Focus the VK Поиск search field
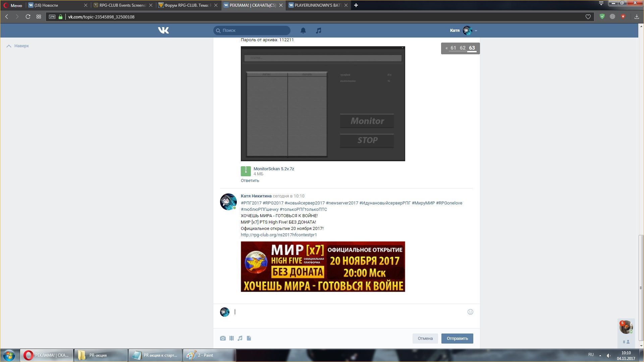The image size is (644, 362). [252, 31]
